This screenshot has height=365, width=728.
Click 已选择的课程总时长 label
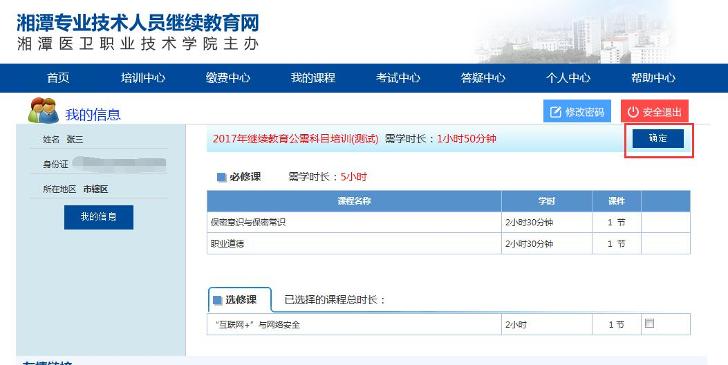pos(335,300)
